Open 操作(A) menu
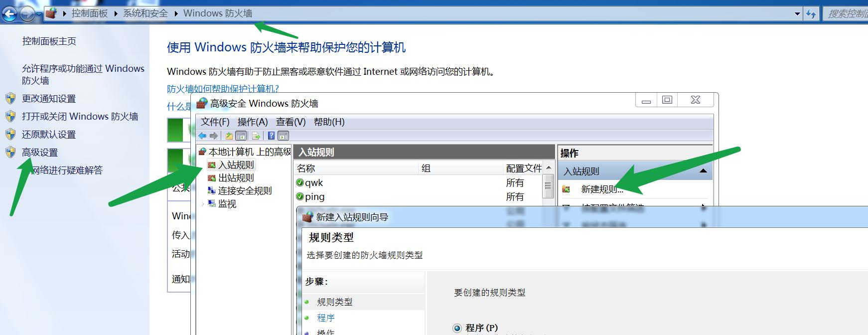This screenshot has height=335, width=868. pos(253,122)
